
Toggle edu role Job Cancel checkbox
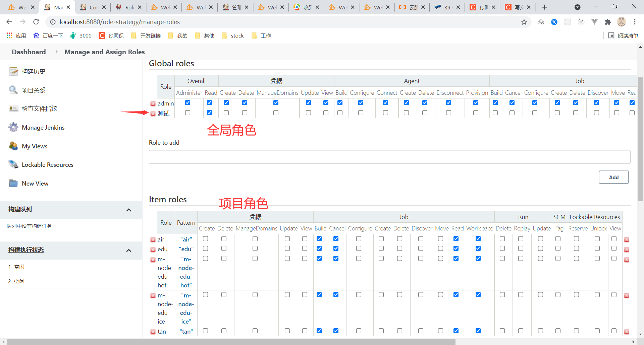(x=336, y=249)
